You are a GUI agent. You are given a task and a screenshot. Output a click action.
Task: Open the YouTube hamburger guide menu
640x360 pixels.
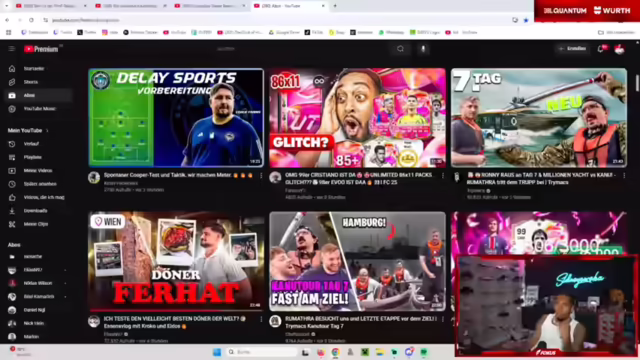point(11,49)
